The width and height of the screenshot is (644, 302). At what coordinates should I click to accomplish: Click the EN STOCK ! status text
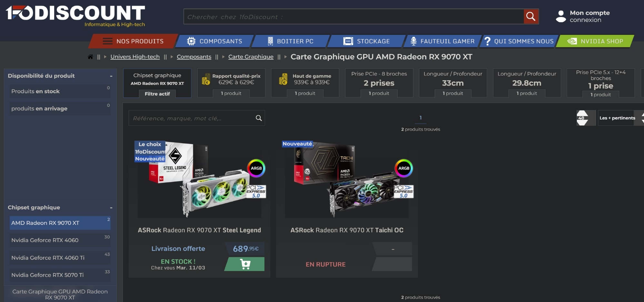click(x=178, y=261)
